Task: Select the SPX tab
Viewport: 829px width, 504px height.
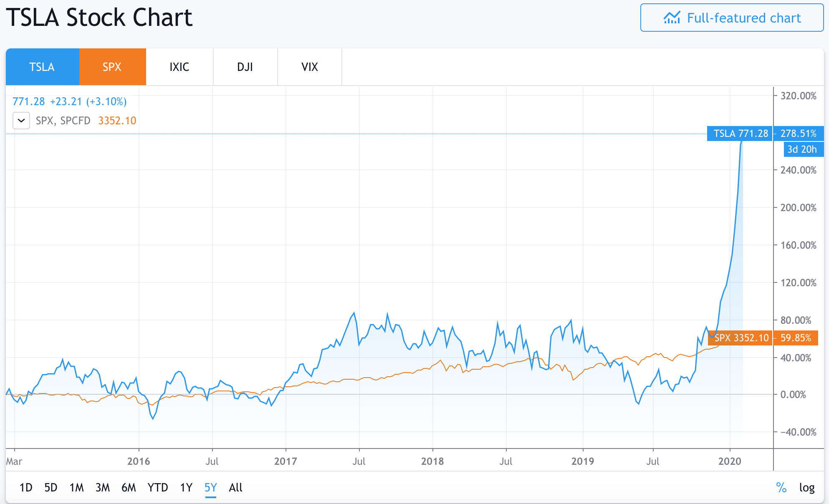Action: pos(112,67)
